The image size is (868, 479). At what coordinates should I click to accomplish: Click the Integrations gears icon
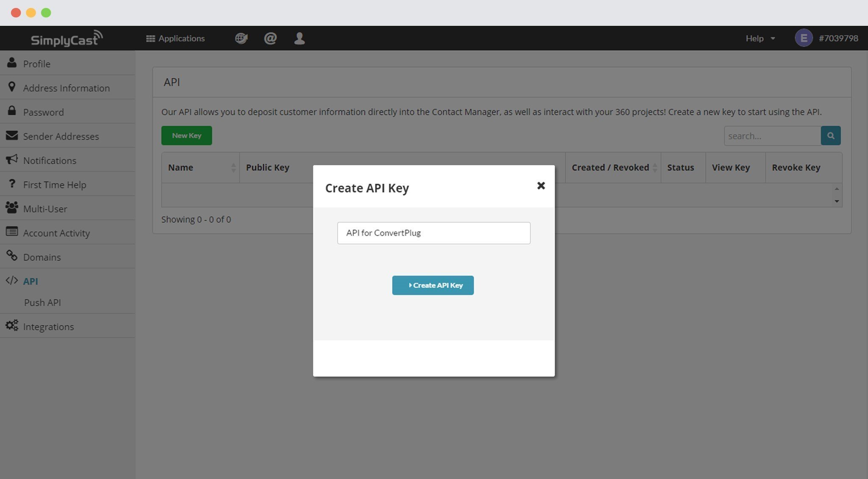12,325
